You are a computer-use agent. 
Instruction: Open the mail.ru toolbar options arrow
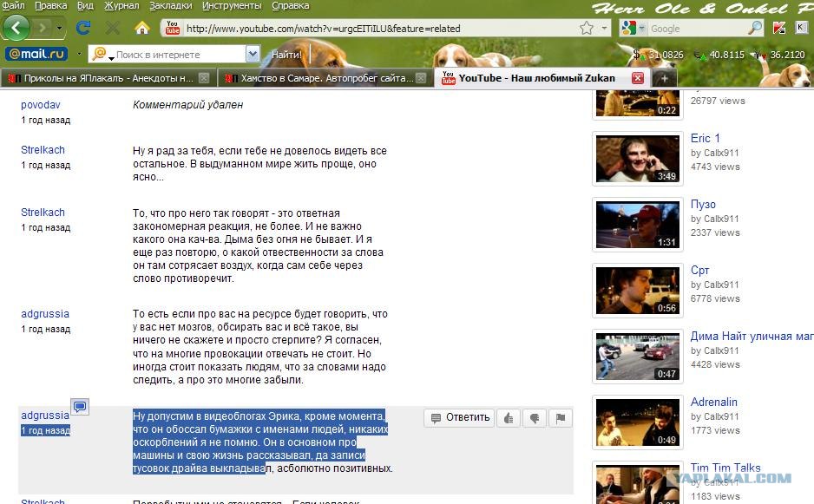79,54
